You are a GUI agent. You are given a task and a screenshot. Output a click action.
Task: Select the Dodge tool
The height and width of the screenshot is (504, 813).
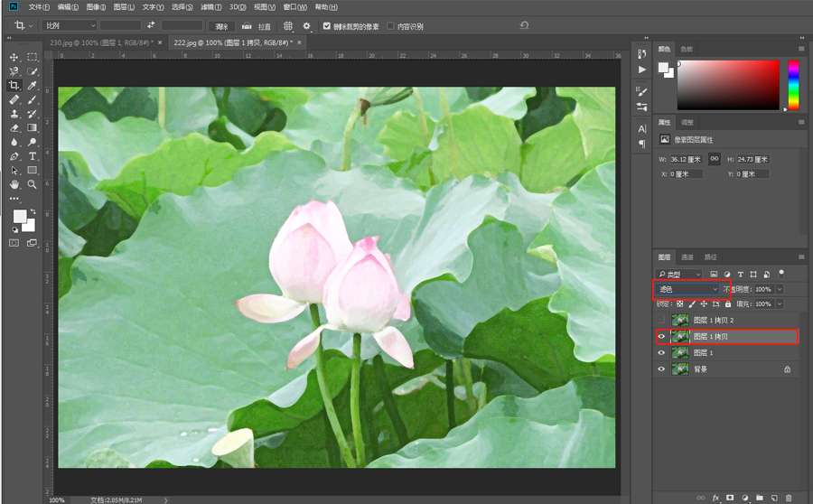click(x=33, y=142)
